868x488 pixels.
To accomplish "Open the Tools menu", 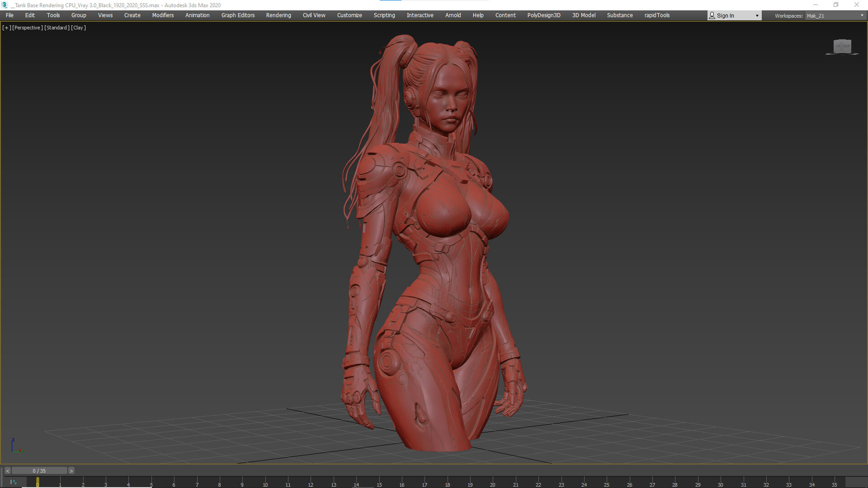I will coord(53,15).
